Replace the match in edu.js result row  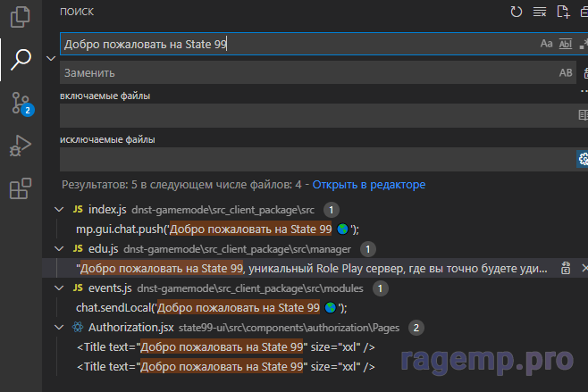coord(566,268)
